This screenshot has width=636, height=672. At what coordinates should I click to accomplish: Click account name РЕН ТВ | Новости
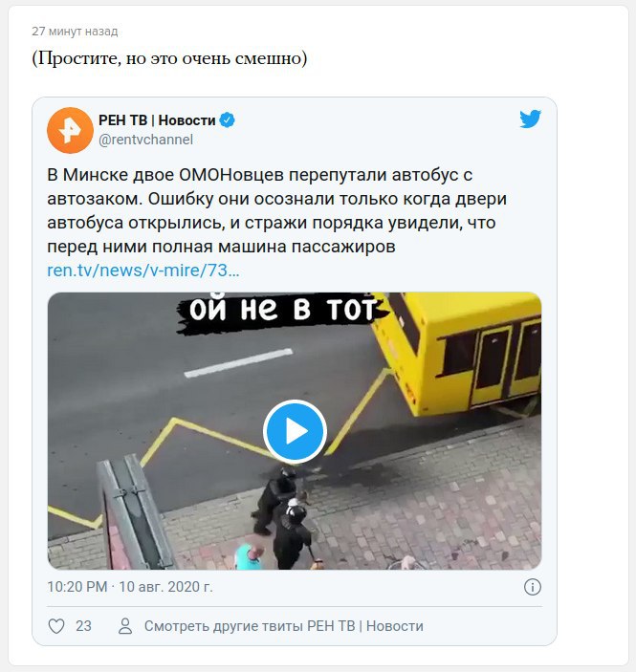(157, 120)
